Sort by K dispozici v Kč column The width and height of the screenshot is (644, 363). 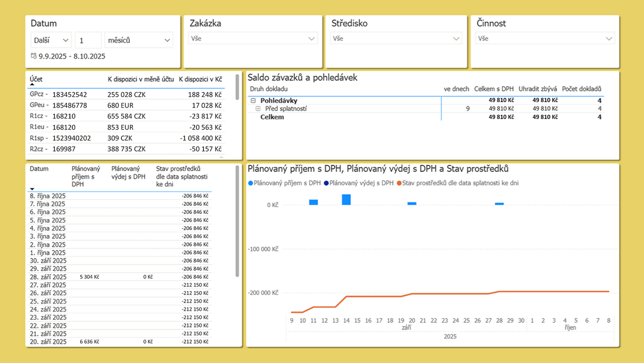[200, 79]
